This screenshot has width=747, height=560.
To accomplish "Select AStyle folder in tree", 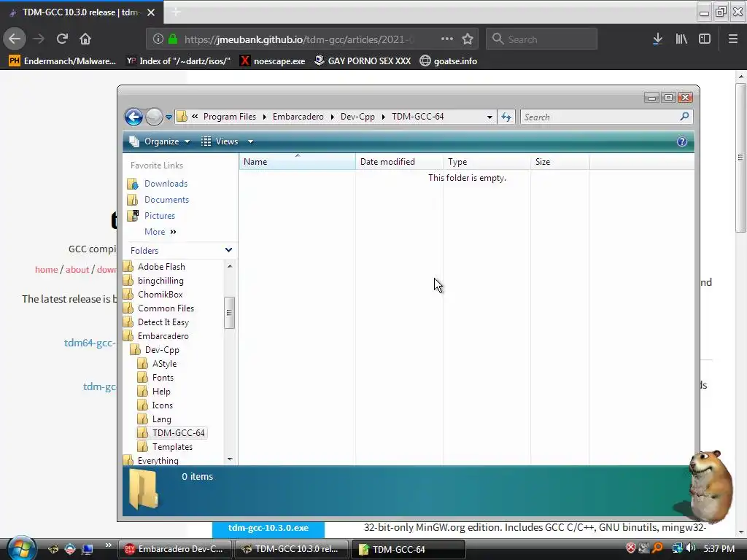I will pos(164,364).
